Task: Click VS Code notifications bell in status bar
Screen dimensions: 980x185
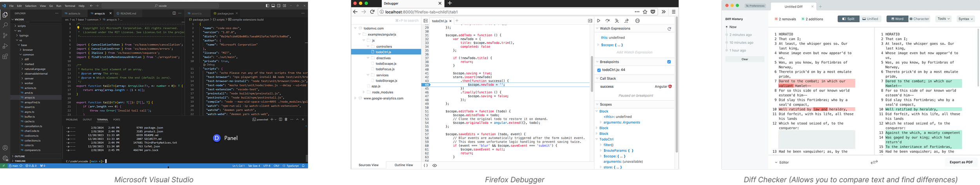Action: pos(303,166)
